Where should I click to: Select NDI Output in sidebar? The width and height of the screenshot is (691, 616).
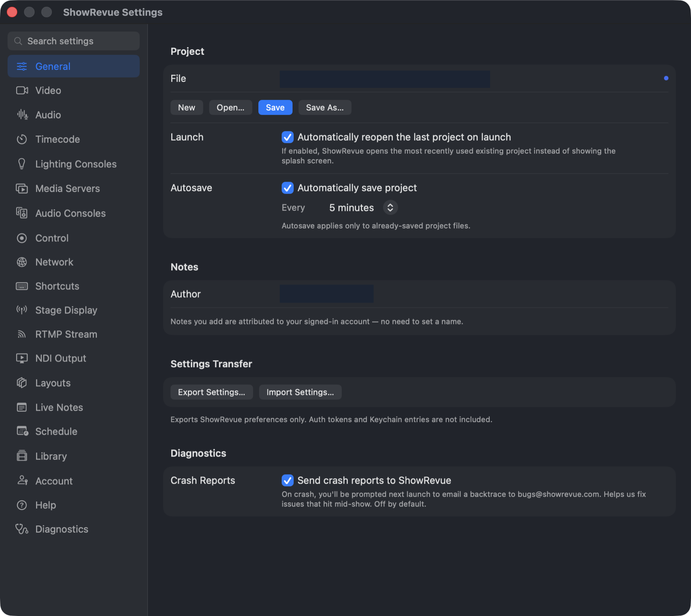[x=73, y=358]
